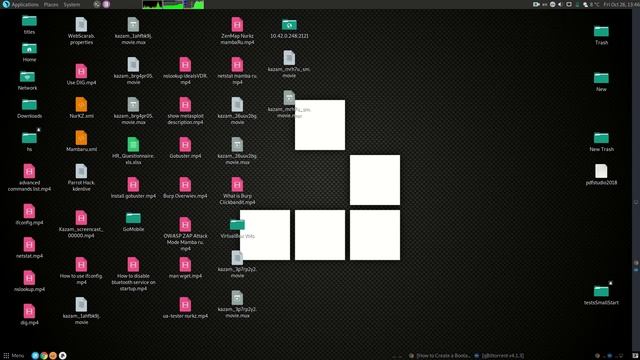Image resolution: width=640 pixels, height=360 pixels.
Task: Select the netstat.mp4 video file
Action: pos(29,248)
